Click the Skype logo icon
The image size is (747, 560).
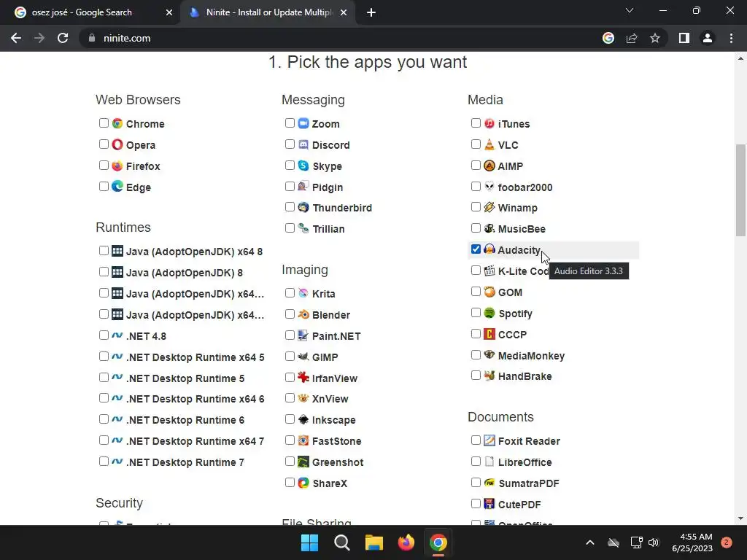[x=303, y=166]
